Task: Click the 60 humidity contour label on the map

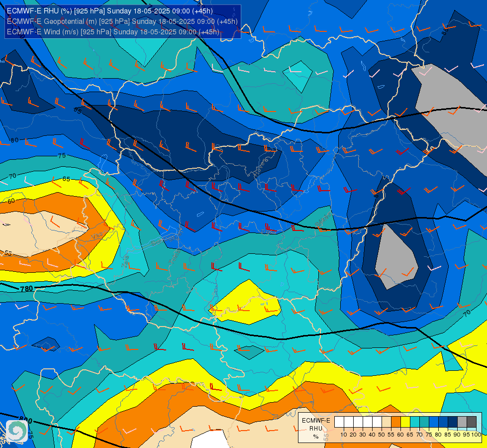Action: click(x=11, y=201)
